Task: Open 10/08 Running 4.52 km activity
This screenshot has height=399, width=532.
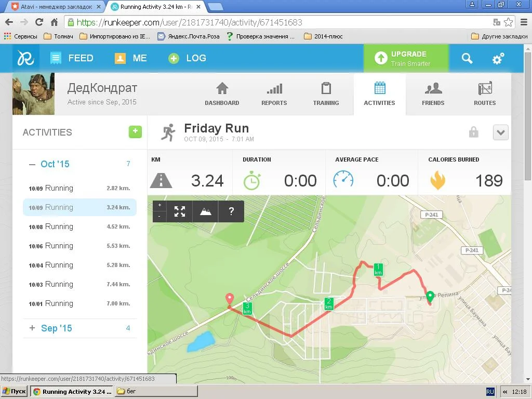Action: [79, 227]
